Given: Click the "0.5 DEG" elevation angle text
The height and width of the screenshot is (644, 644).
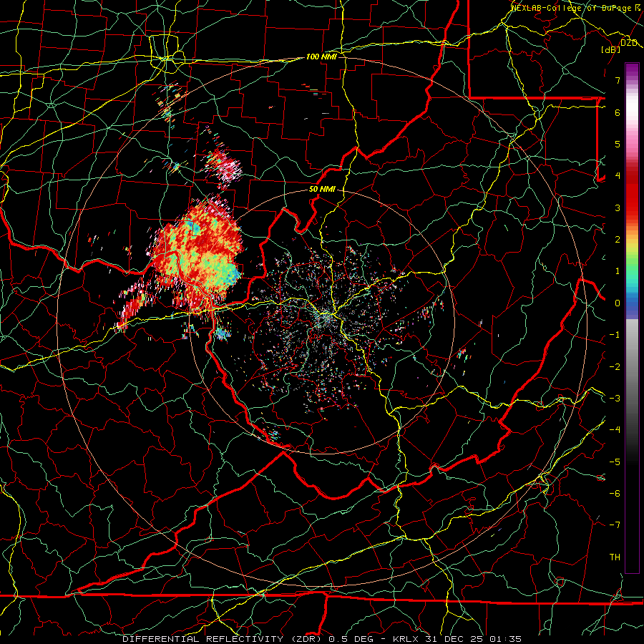Looking at the screenshot, I should 351,639.
